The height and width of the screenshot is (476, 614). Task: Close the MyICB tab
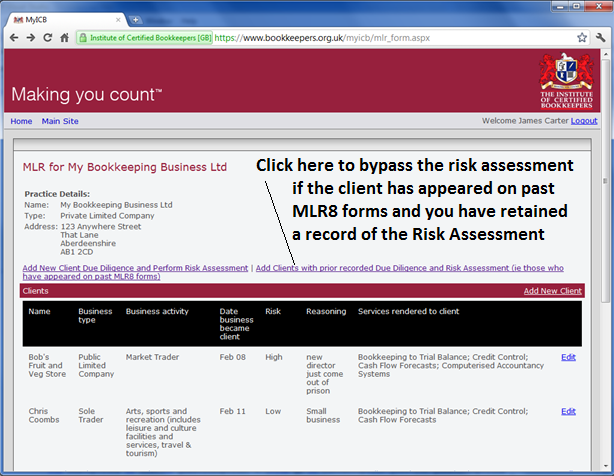click(x=118, y=20)
